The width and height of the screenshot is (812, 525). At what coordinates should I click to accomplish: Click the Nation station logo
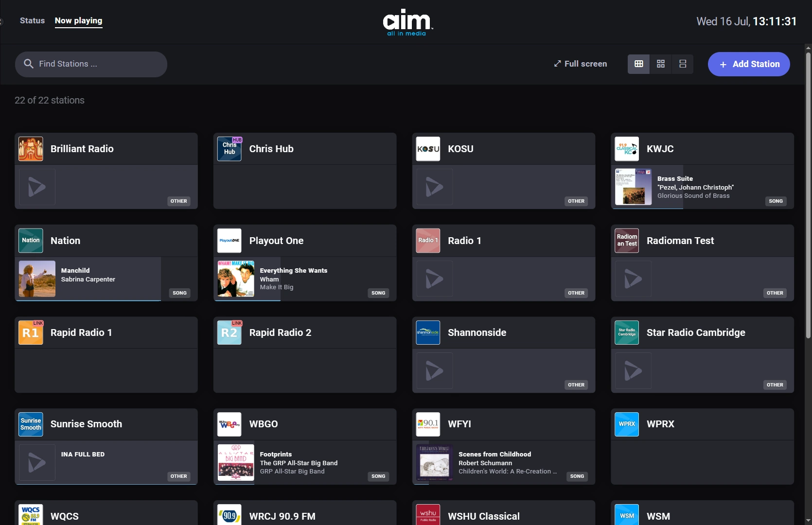click(x=31, y=241)
